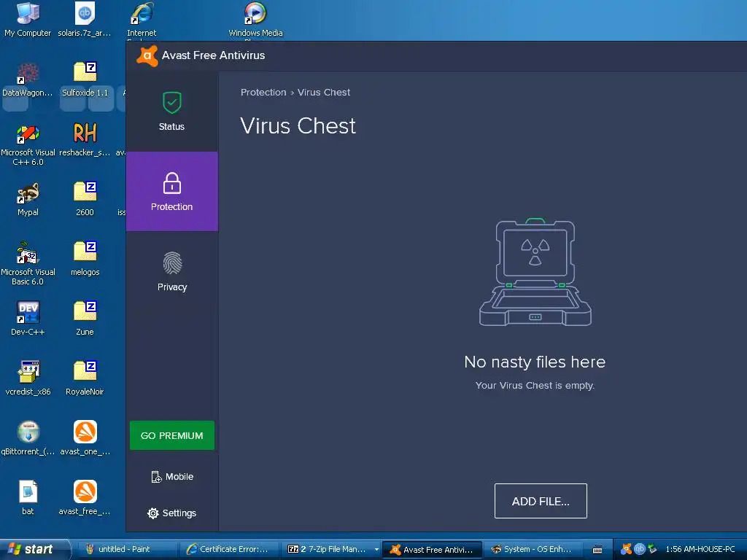Viewport: 747px width, 560px height.
Task: Select vcredist_x86 installer icon
Action: pyautogui.click(x=28, y=379)
